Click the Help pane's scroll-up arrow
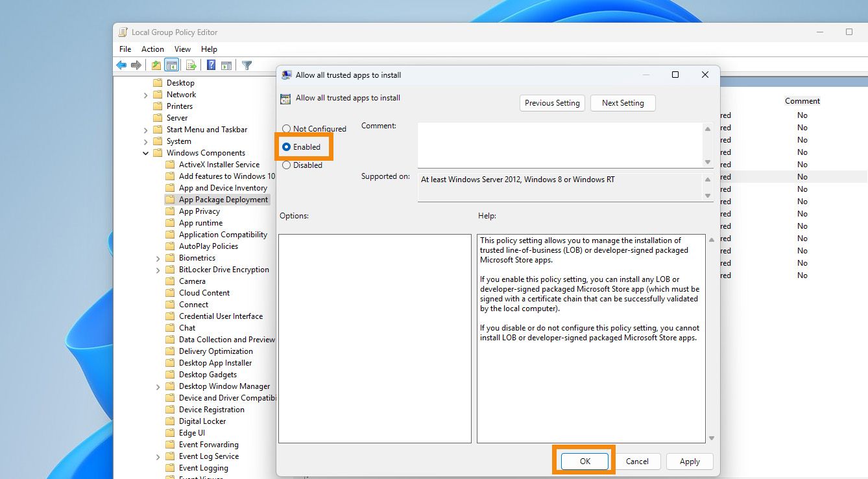 711,239
